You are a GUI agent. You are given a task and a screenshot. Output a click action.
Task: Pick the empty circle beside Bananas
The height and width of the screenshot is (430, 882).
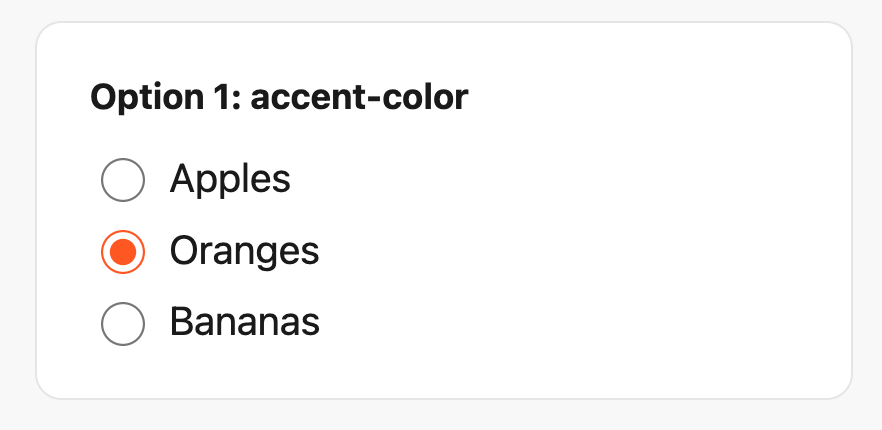click(x=123, y=323)
